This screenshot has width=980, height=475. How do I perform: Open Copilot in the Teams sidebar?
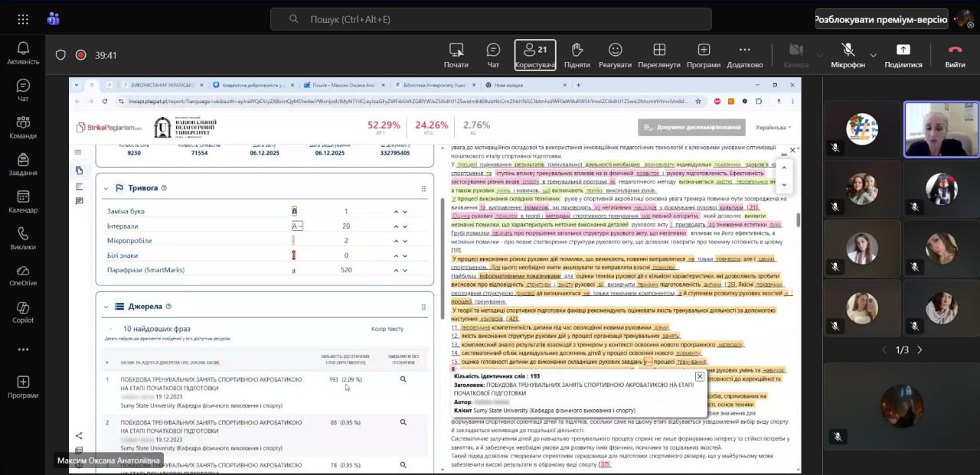23,312
